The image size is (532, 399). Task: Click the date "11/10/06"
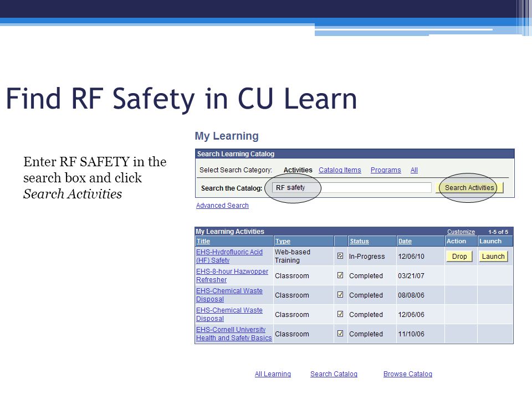[x=411, y=334]
